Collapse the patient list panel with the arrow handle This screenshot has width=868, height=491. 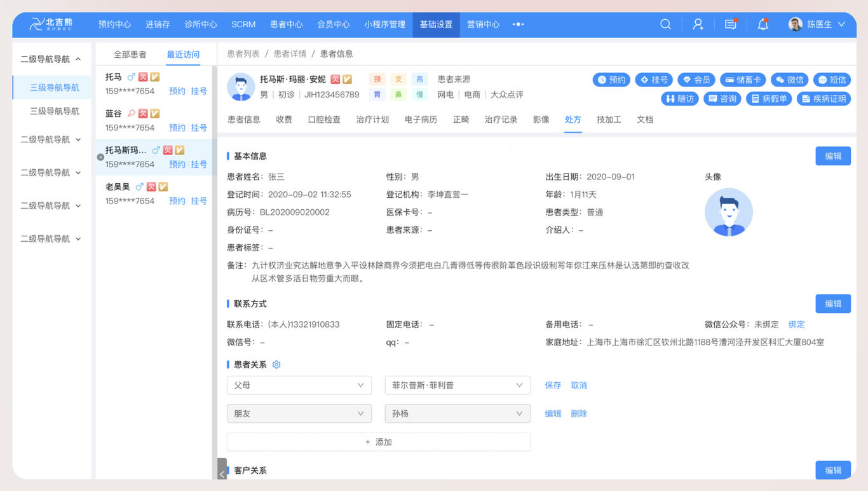click(x=222, y=469)
